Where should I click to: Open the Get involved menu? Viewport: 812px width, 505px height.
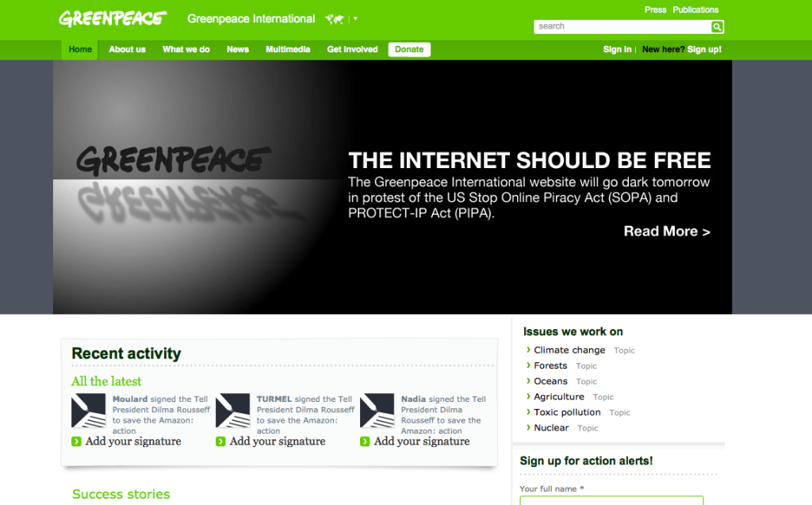(x=352, y=50)
